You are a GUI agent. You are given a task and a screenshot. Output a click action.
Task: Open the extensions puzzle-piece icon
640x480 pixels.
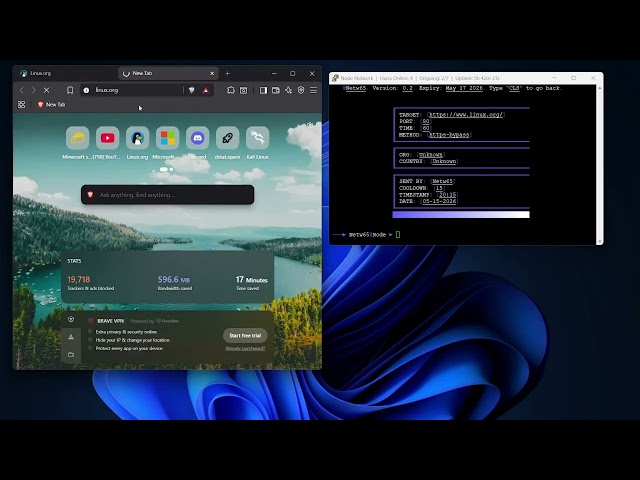pos(231,90)
